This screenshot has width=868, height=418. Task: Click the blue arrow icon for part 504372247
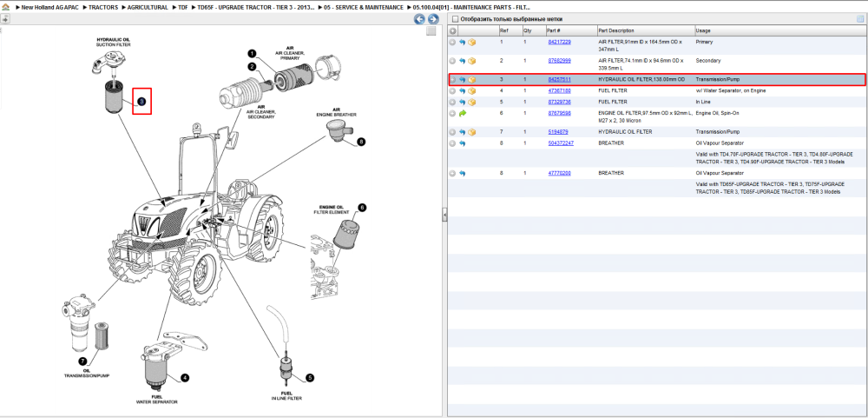[x=463, y=143]
